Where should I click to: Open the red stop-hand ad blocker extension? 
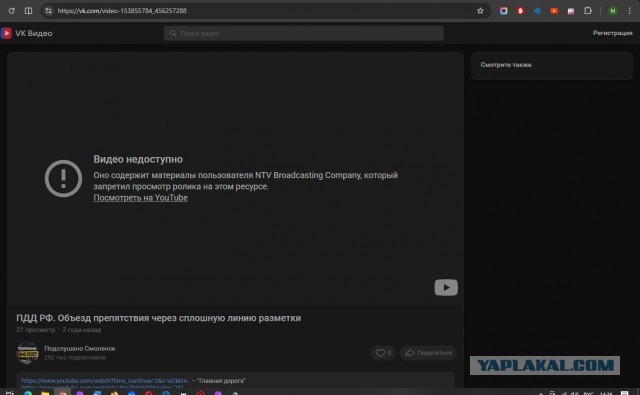[x=520, y=11]
